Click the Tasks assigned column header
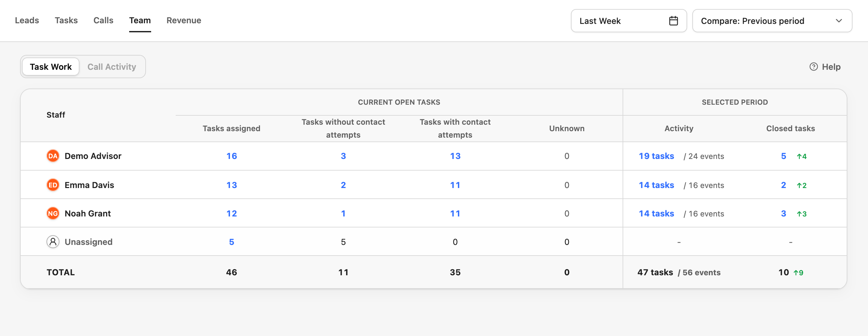The image size is (868, 336). click(231, 128)
